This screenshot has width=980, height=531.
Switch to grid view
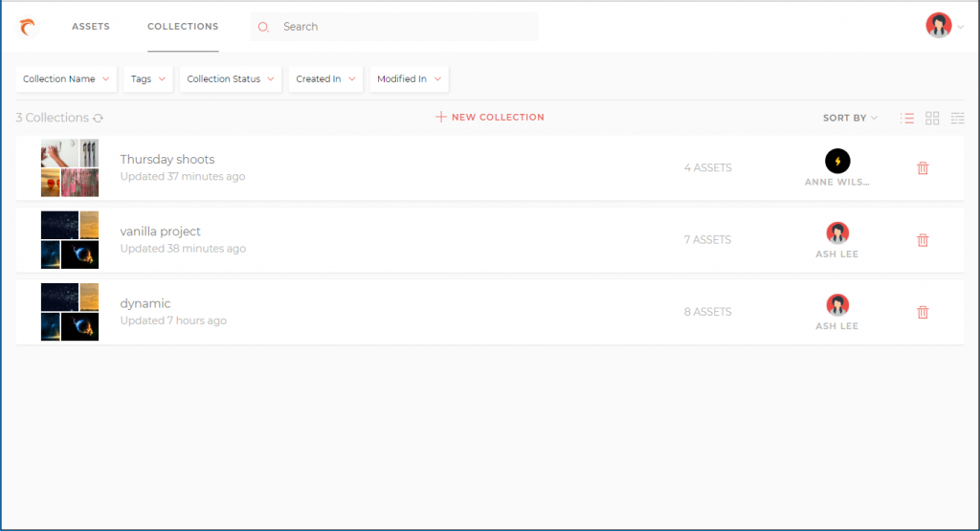pos(932,118)
